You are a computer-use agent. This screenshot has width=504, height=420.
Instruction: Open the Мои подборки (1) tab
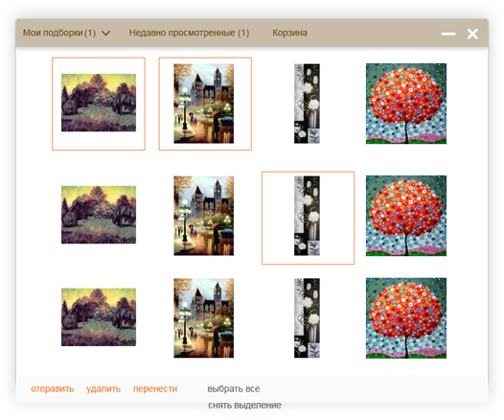59,33
